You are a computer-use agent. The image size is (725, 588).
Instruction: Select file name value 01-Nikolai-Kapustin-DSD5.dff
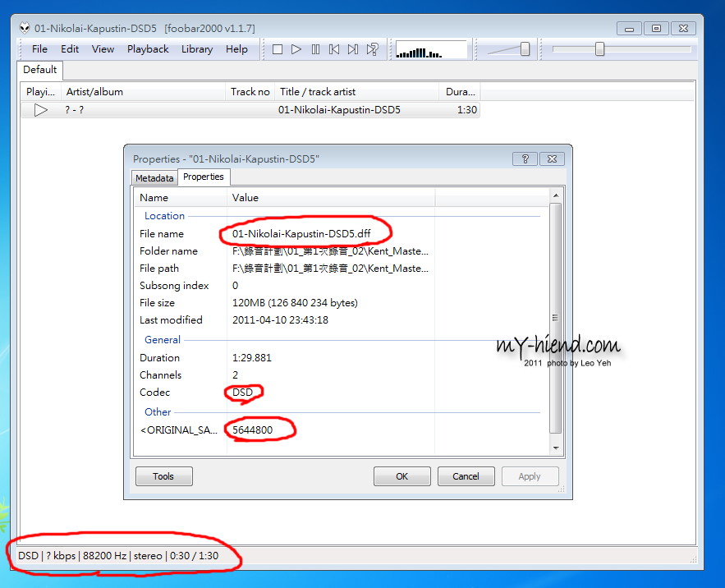[x=301, y=233]
